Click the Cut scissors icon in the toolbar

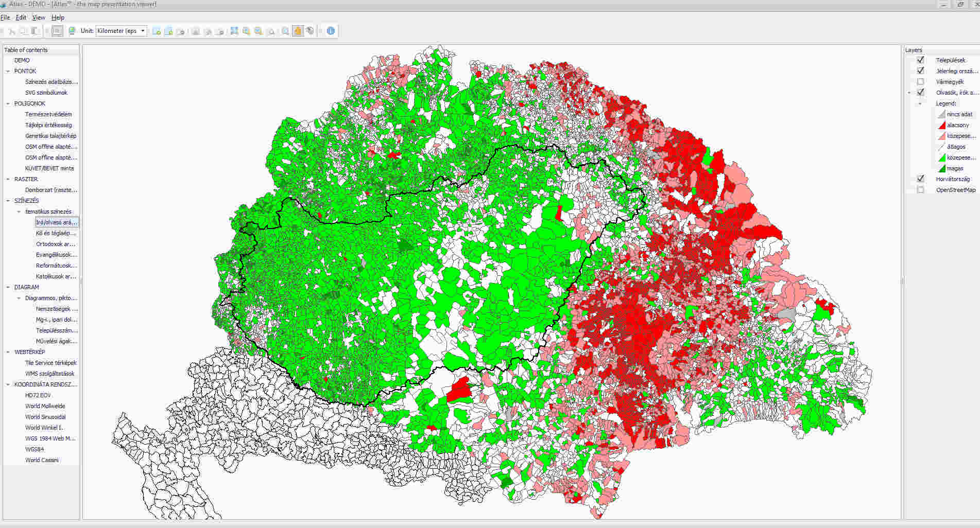[x=12, y=31]
